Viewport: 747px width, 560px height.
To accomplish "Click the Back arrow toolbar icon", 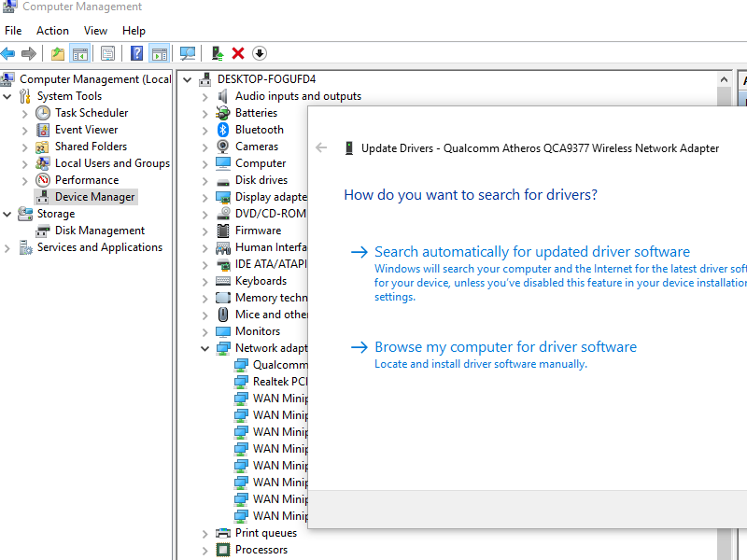I will pos(8,53).
